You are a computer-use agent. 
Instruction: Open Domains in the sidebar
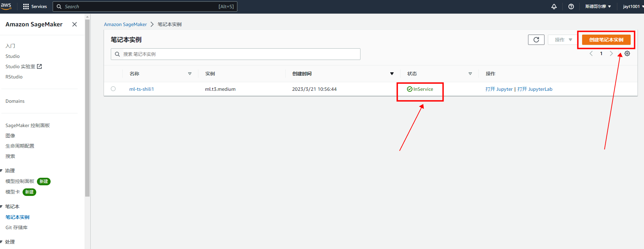[x=15, y=101]
